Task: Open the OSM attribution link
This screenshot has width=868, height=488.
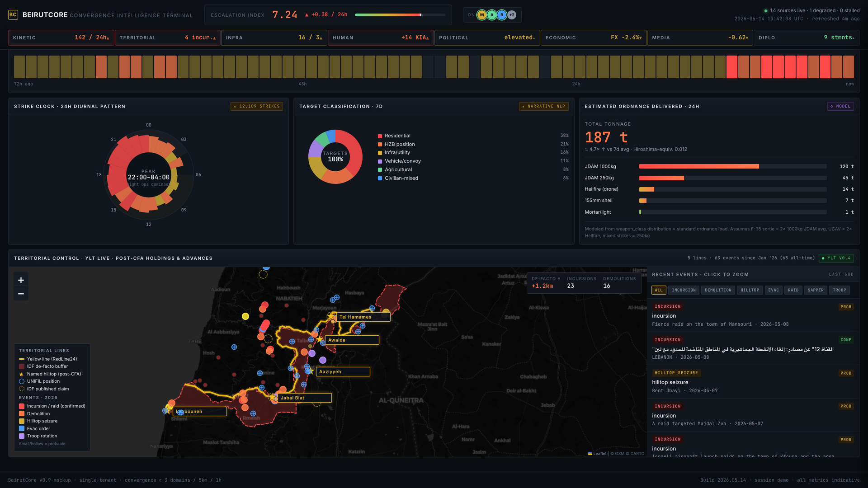Action: point(619,454)
